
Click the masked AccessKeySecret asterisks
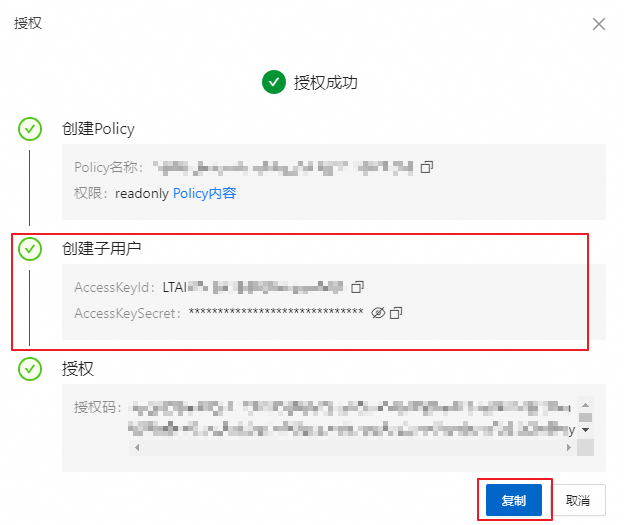point(276,312)
